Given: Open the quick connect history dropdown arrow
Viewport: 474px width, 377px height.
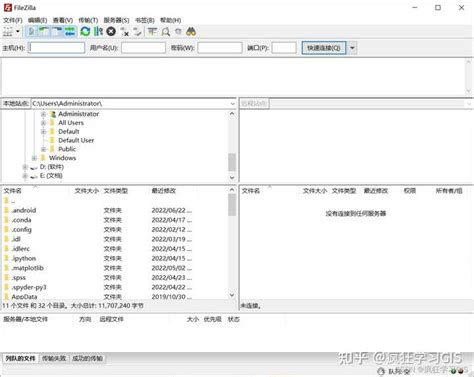Looking at the screenshot, I should tap(352, 48).
